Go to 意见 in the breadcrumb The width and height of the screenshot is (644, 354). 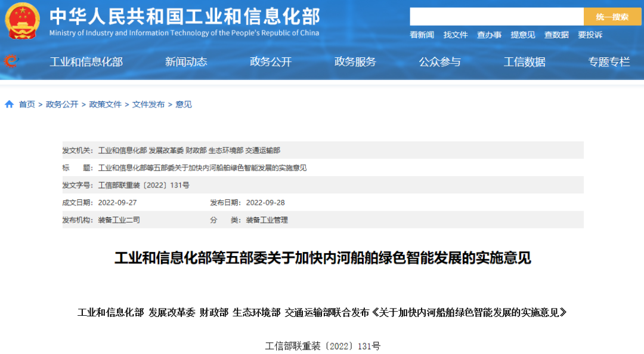click(x=184, y=104)
